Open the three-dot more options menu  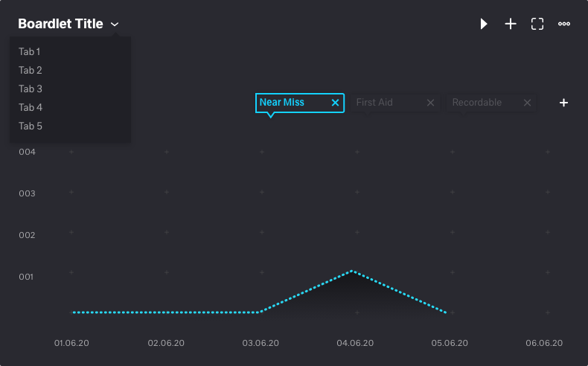[x=564, y=24]
